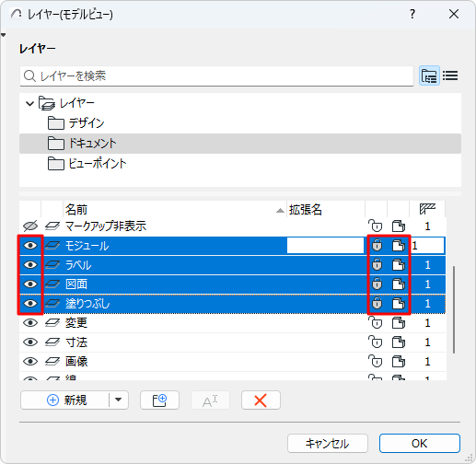476x464 pixels.
Task: Select the レイヤー root folder
Action: 240,103
